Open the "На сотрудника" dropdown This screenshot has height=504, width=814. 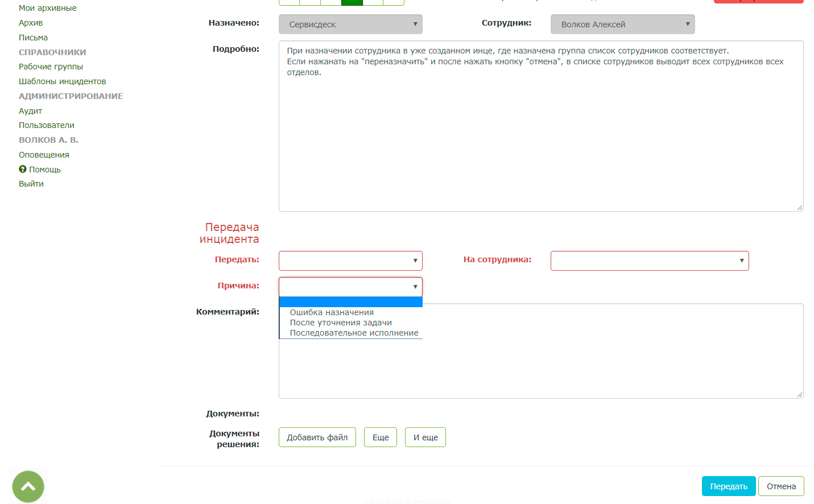tap(649, 260)
